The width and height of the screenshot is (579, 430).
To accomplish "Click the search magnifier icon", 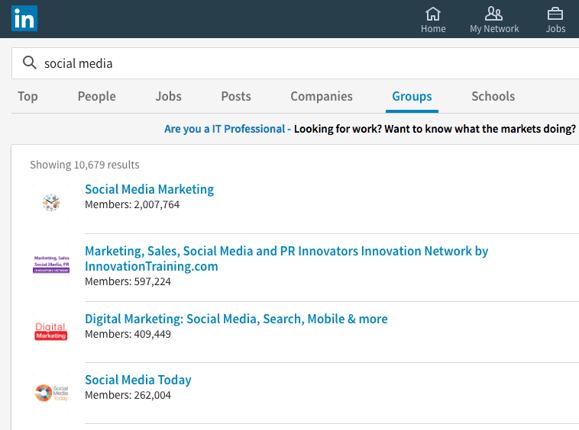I will (30, 62).
